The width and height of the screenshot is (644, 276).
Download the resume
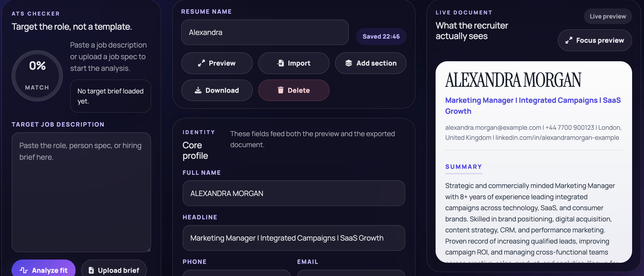[217, 90]
